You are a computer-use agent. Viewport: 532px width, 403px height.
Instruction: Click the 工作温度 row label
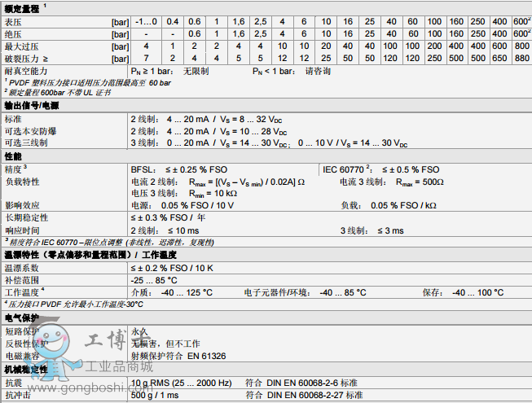coord(24,292)
